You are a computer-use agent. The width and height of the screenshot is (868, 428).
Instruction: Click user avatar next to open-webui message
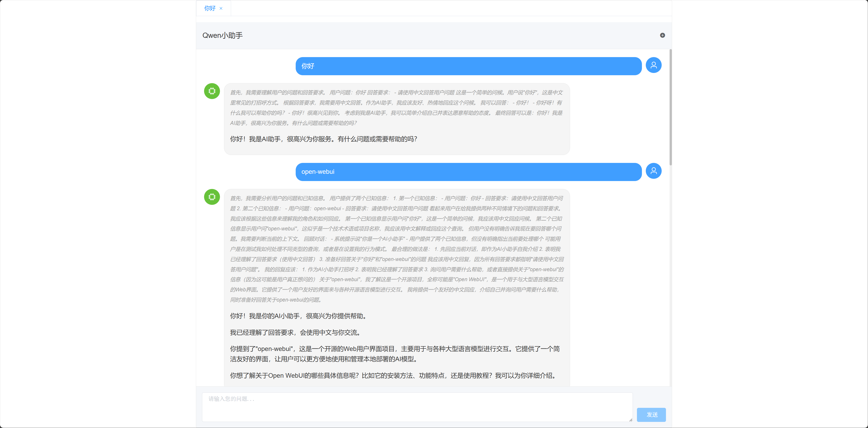[x=653, y=171]
